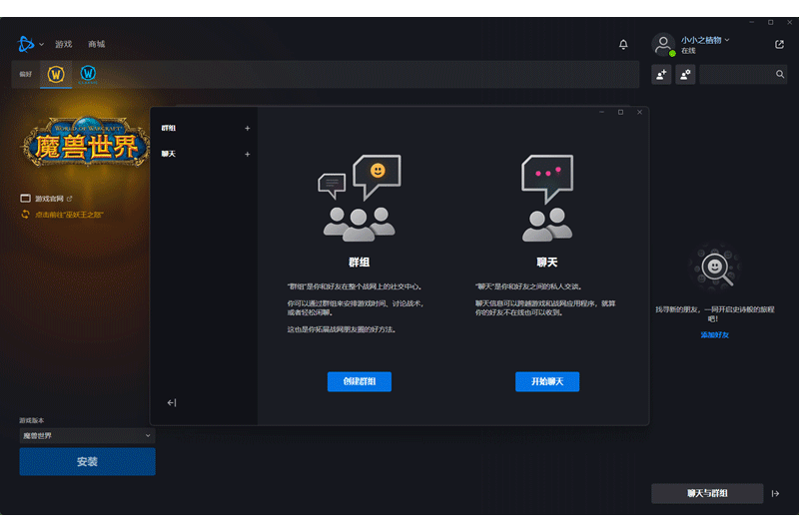Click the plus icon next to 群组
The width and height of the screenshot is (799, 532).
pos(247,129)
